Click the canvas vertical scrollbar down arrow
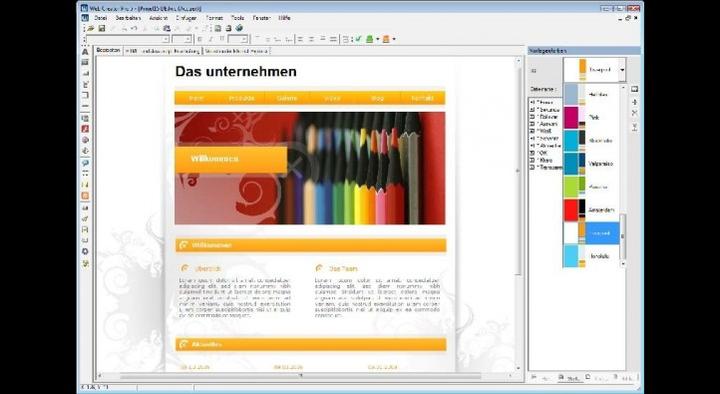Viewport: 720px width, 394px height. click(x=518, y=368)
